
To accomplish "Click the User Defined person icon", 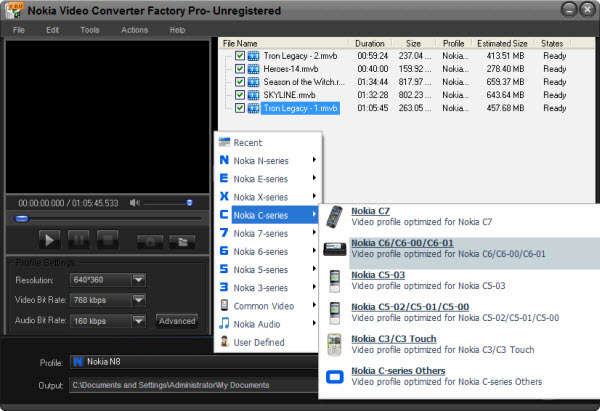I will click(x=224, y=341).
